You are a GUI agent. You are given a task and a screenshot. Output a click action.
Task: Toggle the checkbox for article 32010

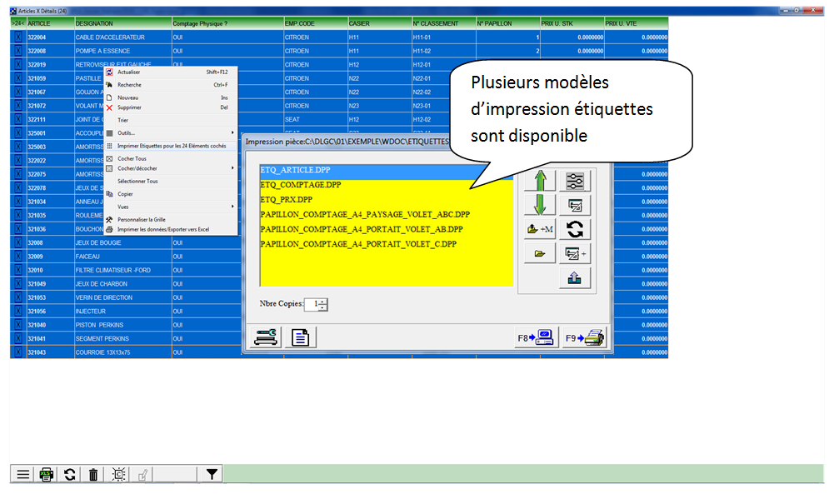(17, 270)
